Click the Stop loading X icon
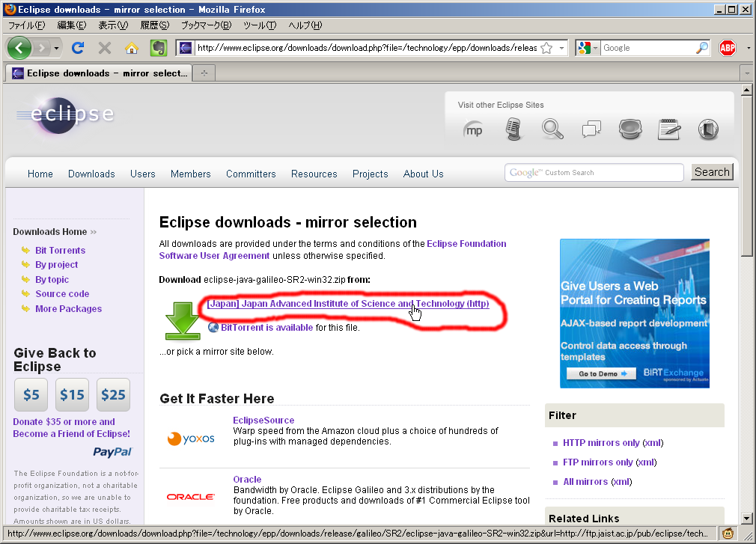This screenshot has width=756, height=544. [x=105, y=48]
